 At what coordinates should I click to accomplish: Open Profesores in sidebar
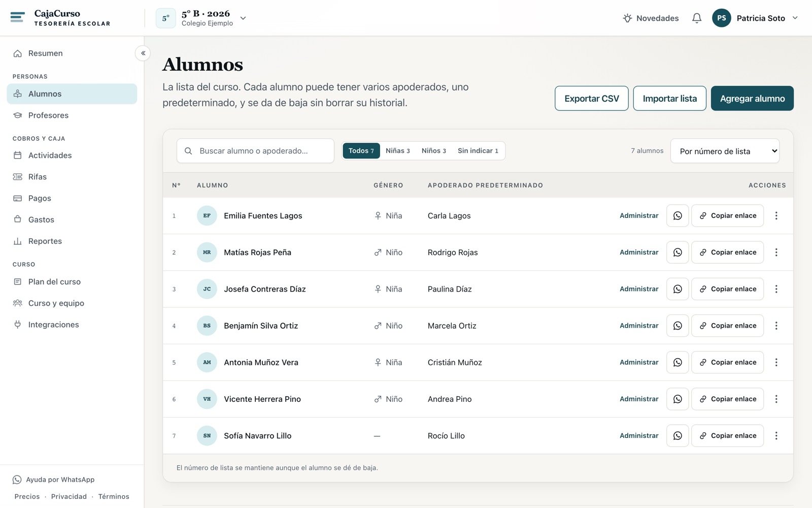(x=72, y=115)
